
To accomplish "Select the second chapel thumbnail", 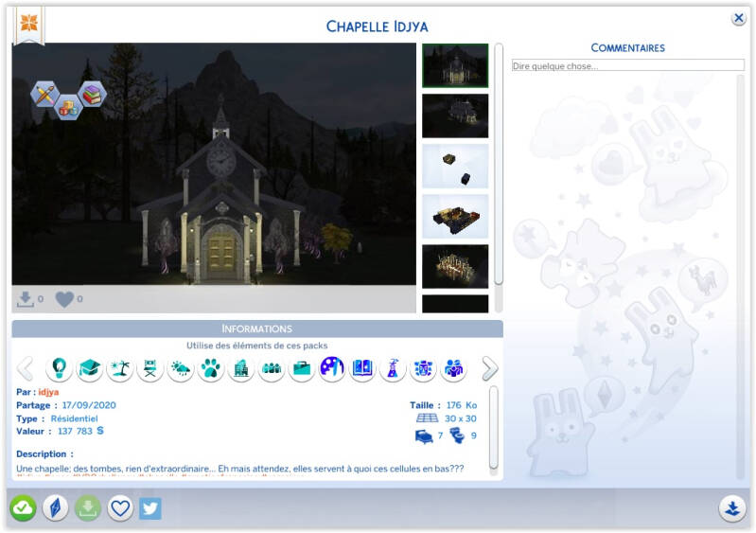I will pos(454,115).
